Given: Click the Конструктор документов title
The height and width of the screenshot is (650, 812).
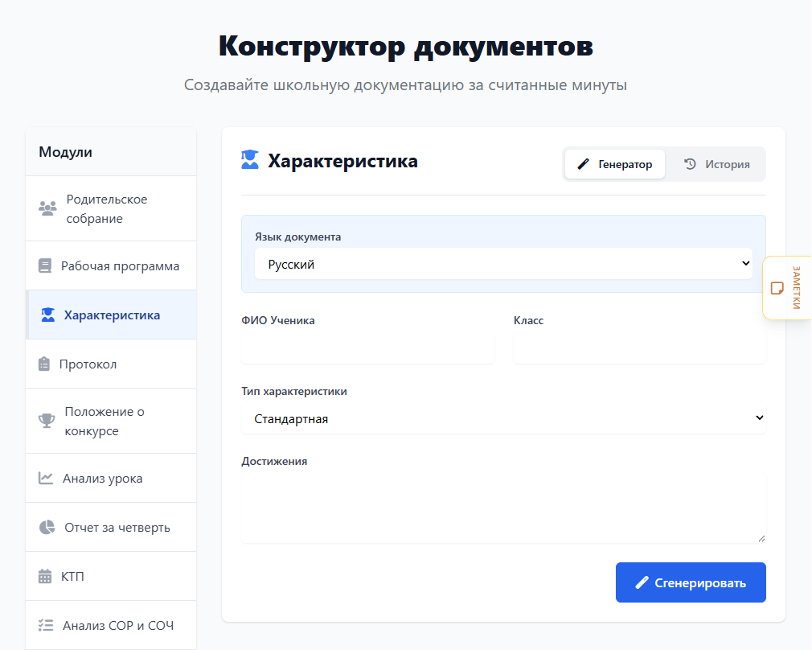Looking at the screenshot, I should click(x=405, y=46).
